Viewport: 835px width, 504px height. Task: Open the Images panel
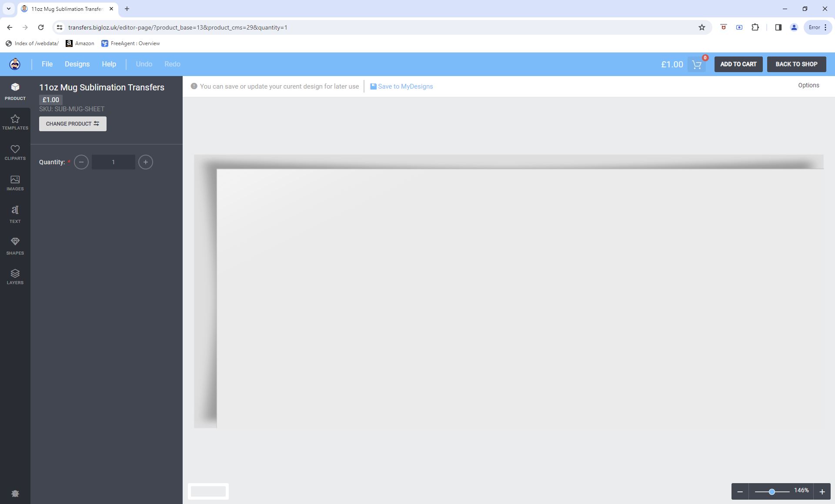pyautogui.click(x=15, y=183)
